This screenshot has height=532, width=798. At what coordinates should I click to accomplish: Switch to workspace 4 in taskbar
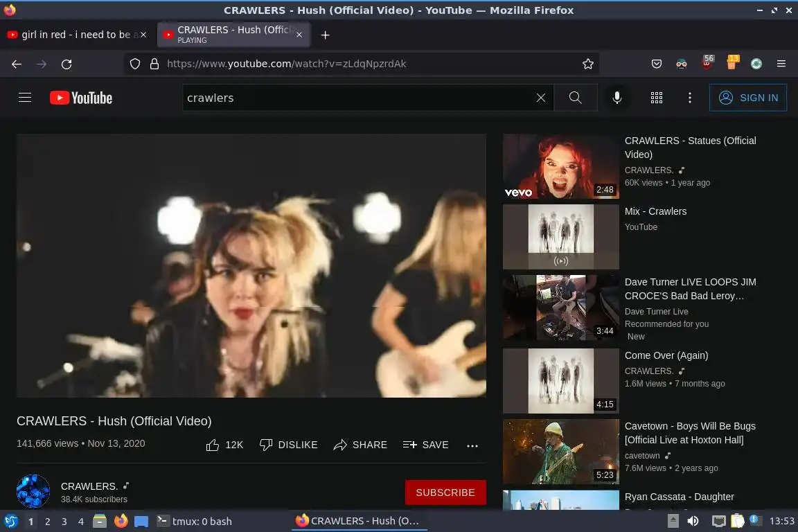tap(80, 522)
